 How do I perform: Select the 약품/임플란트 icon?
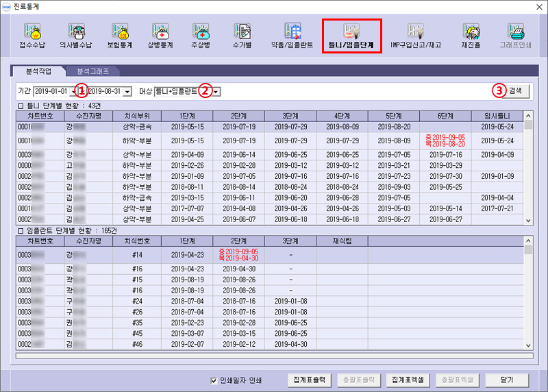(293, 36)
